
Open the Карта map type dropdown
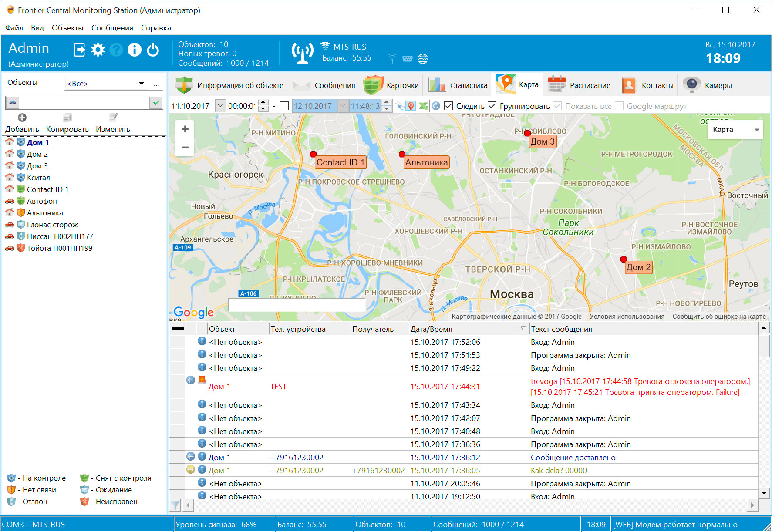coord(756,129)
